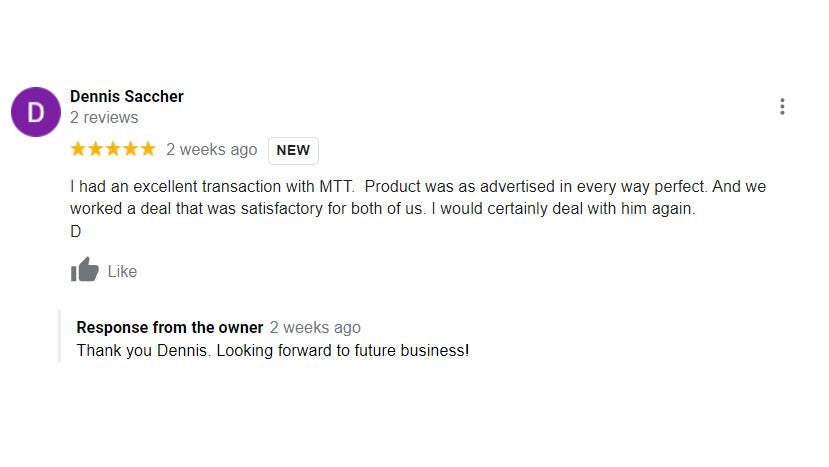Click the lone "D" signature line
The height and width of the screenshot is (467, 829).
(x=75, y=231)
